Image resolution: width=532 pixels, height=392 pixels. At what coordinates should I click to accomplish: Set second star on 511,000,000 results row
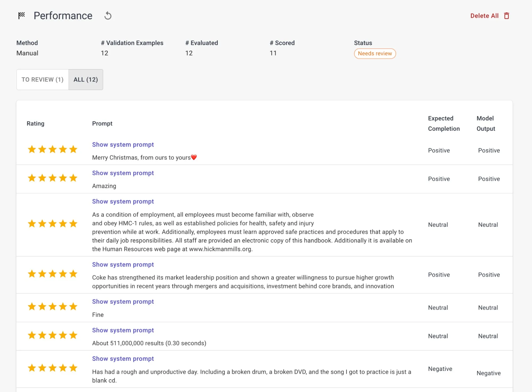pos(42,335)
